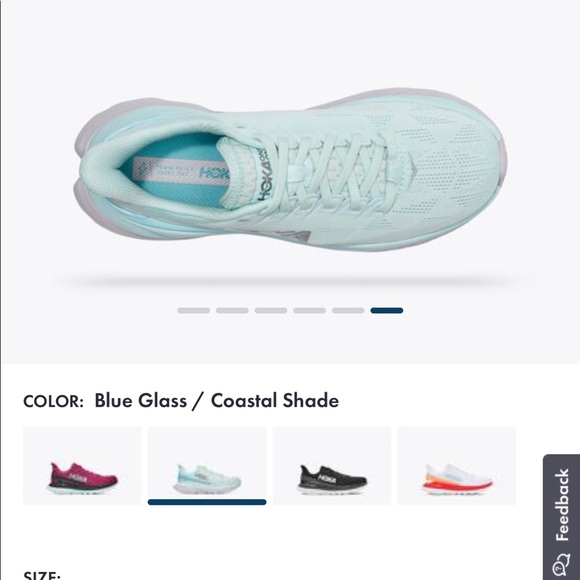Select the pink shoe color swatch

pyautogui.click(x=82, y=466)
